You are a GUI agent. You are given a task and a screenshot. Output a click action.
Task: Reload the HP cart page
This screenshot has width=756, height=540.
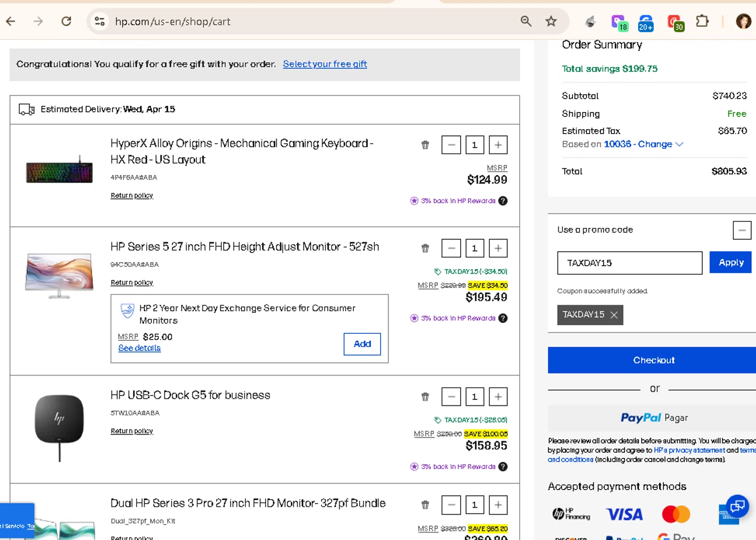pos(66,21)
